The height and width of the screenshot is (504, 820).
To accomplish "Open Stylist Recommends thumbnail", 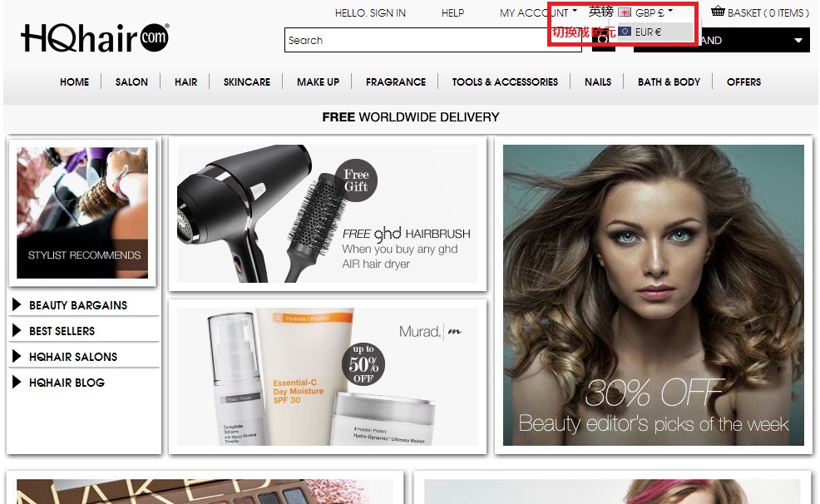I will click(x=82, y=212).
